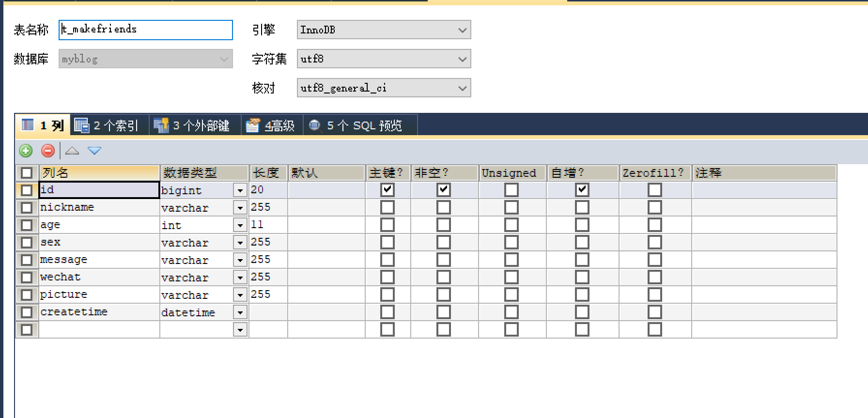Check auto-increment for age column
This screenshot has width=868, height=418.
pos(582,225)
